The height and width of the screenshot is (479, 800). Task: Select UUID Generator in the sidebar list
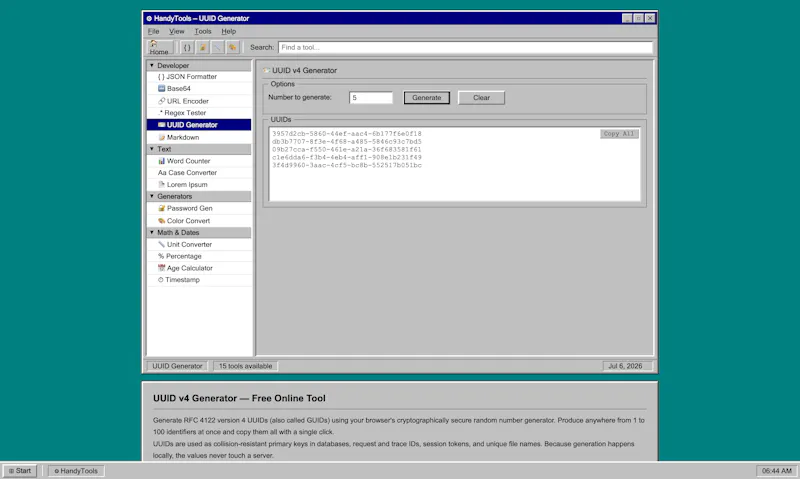pos(199,124)
